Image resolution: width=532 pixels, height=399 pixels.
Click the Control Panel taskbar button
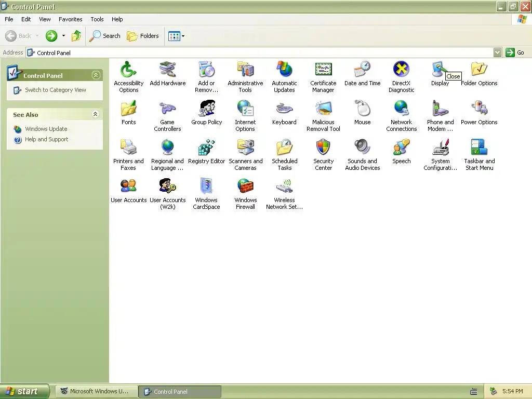coord(180,392)
